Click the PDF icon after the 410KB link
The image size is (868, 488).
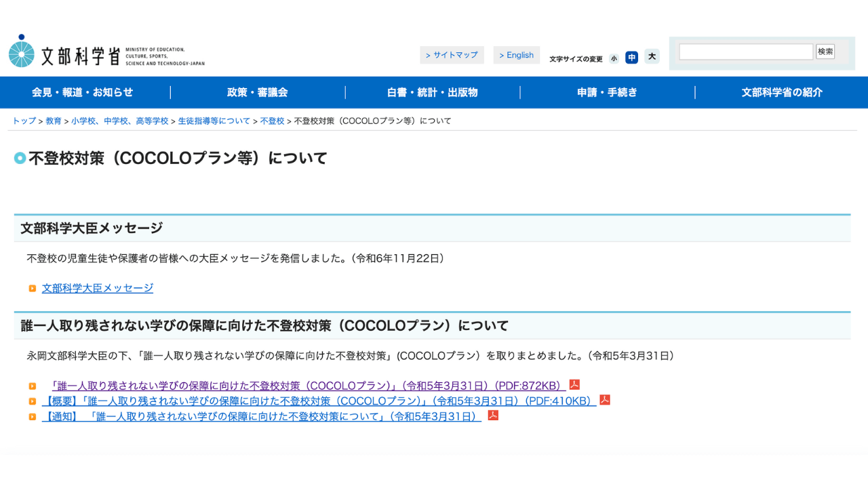click(605, 401)
